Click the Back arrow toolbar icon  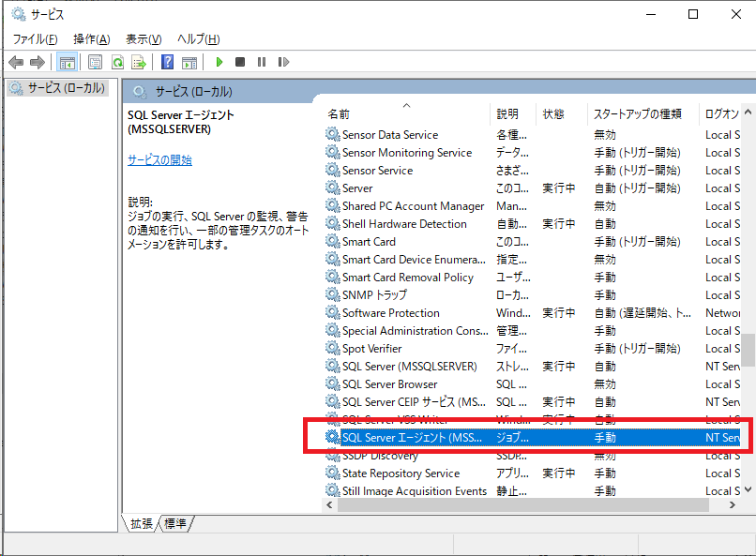point(16,62)
